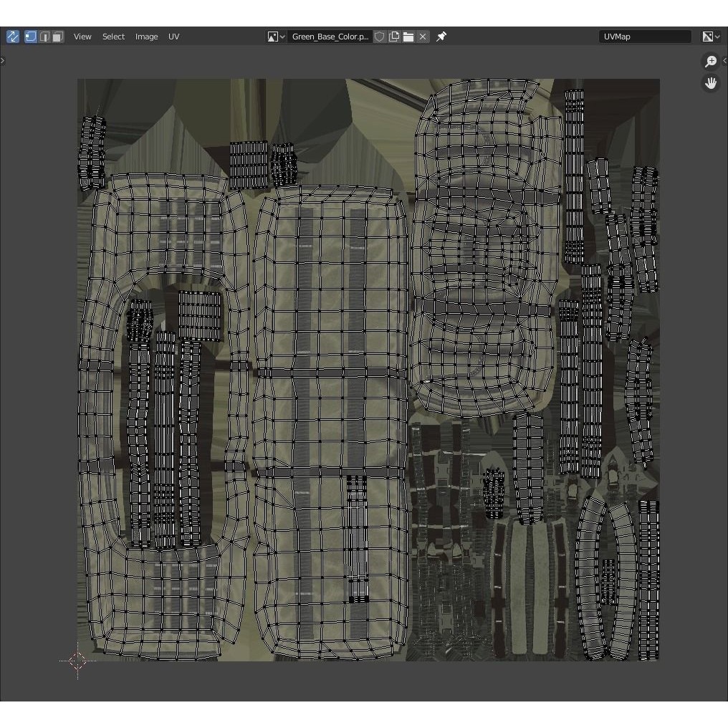Expand the left toolbar region arrow
728x728 pixels.
(2, 61)
